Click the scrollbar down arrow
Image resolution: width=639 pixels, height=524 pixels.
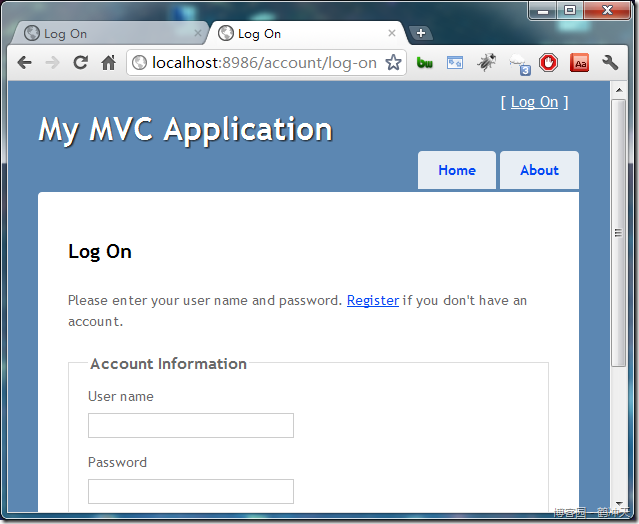pos(619,504)
